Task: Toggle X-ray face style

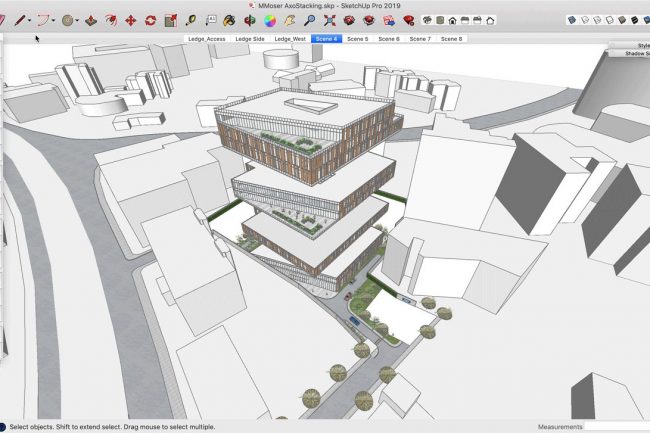Action: (574, 19)
